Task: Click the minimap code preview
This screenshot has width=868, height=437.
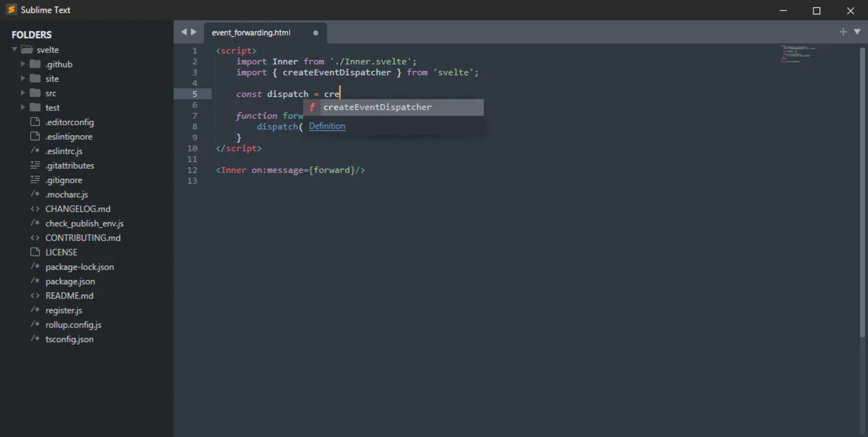Action: point(797,54)
